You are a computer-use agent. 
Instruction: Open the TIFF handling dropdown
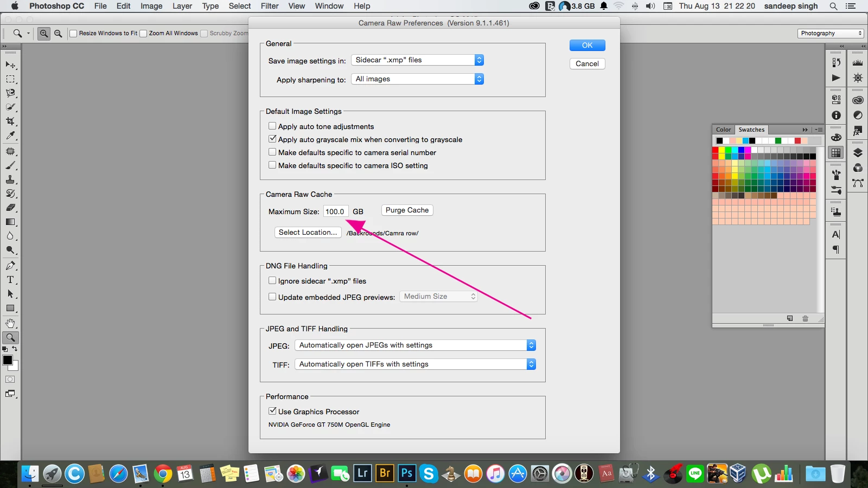416,364
